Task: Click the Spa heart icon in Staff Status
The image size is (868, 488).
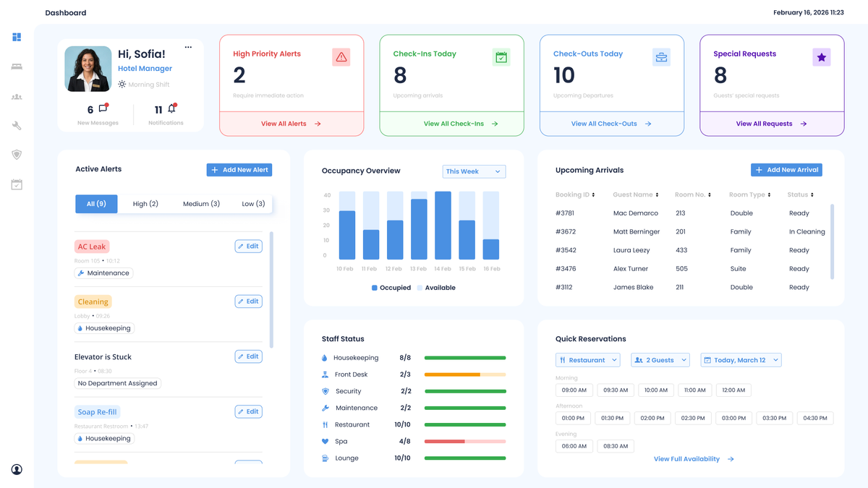Action: click(325, 441)
